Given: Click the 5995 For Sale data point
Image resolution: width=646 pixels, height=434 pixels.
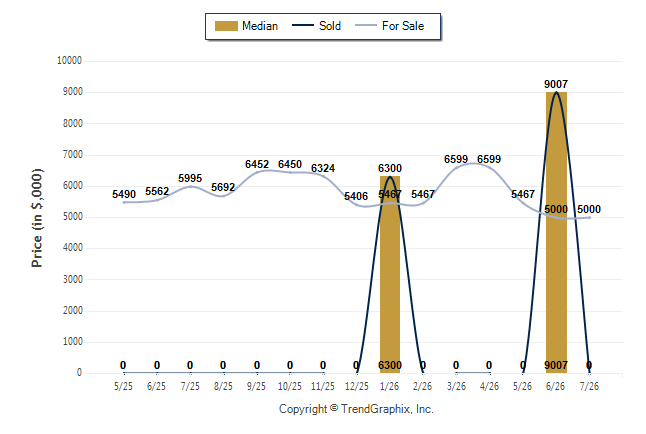Looking at the screenshot, I should [190, 187].
